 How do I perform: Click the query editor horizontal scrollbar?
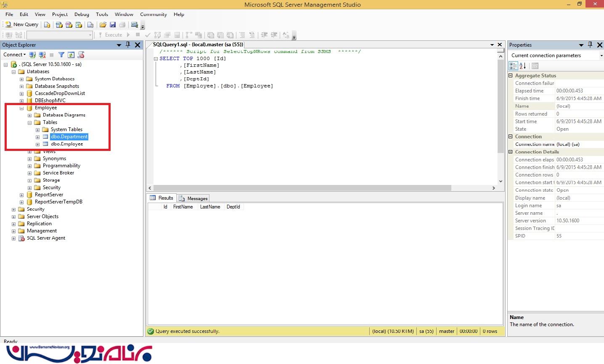coord(303,188)
